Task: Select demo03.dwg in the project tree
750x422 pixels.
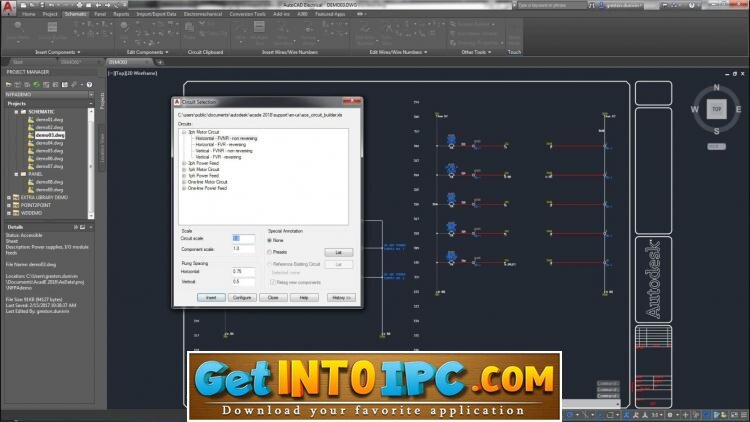Action: coord(50,135)
